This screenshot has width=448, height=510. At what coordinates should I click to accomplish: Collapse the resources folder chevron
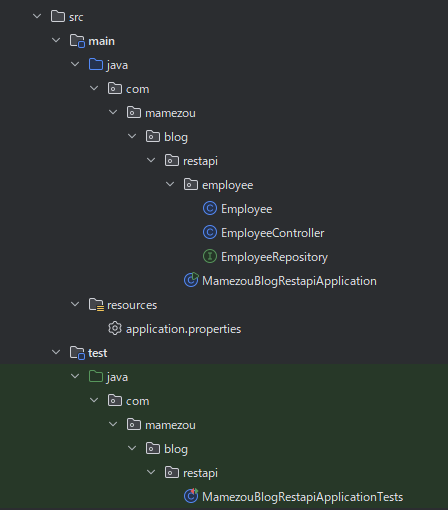[x=75, y=304]
